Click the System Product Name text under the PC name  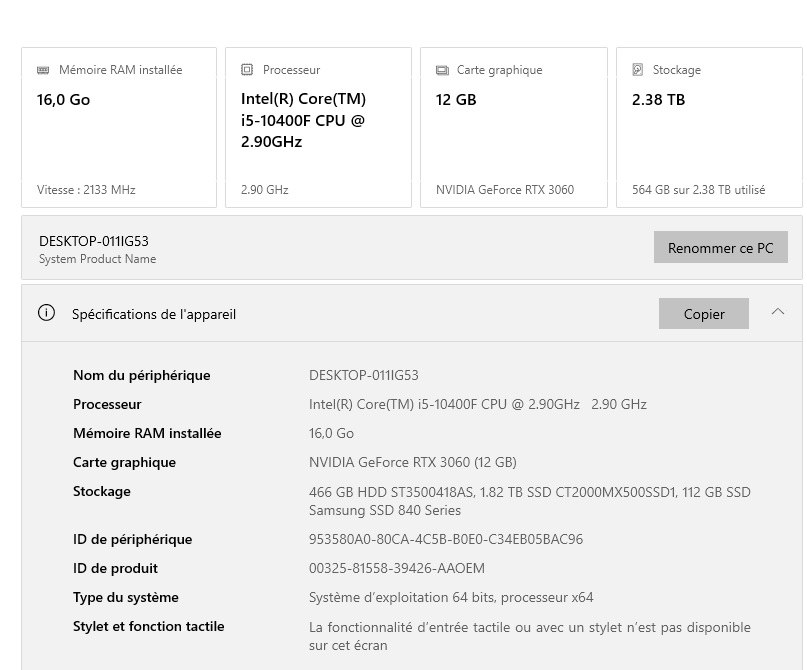click(x=97, y=259)
